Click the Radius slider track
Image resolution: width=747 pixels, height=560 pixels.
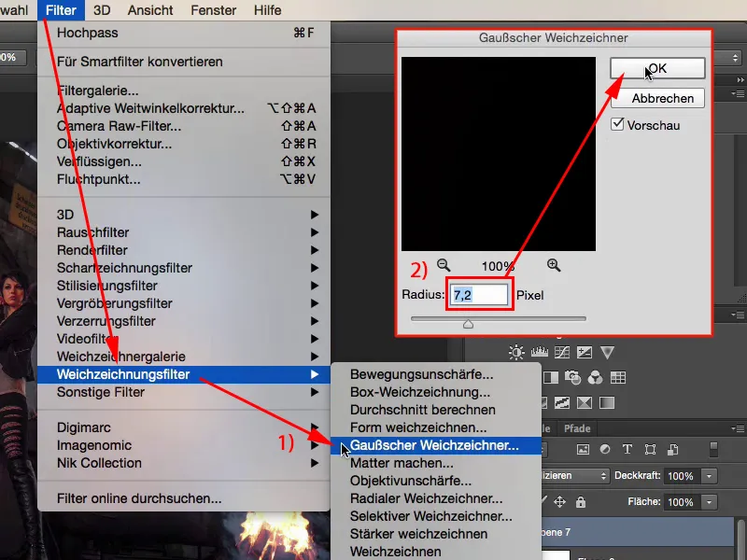(x=499, y=318)
